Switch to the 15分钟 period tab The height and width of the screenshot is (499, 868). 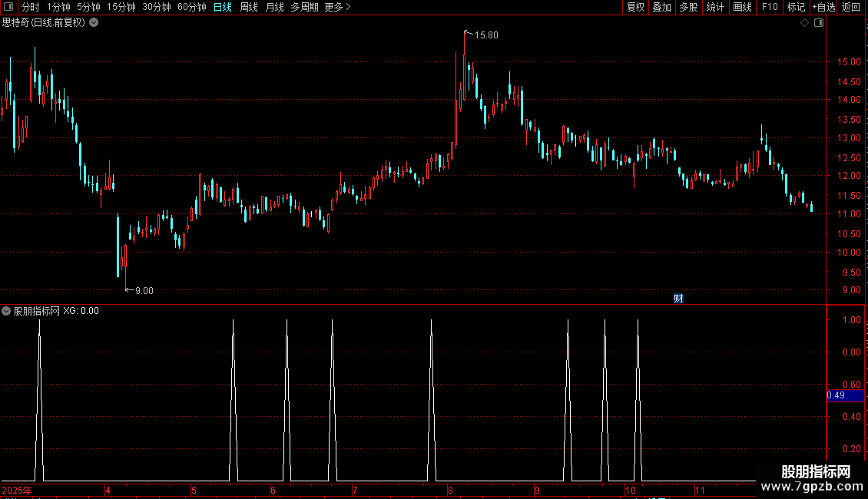(121, 7)
